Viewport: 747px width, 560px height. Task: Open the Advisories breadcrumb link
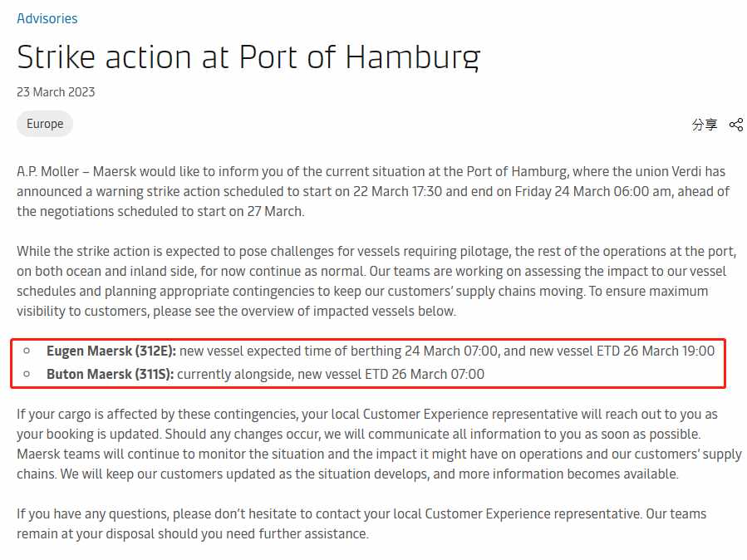[x=47, y=18]
